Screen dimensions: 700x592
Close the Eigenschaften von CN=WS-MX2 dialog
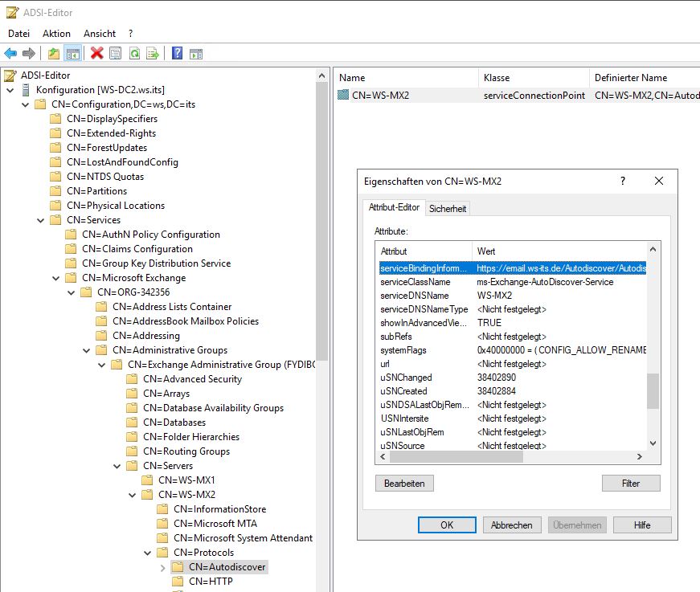point(659,181)
